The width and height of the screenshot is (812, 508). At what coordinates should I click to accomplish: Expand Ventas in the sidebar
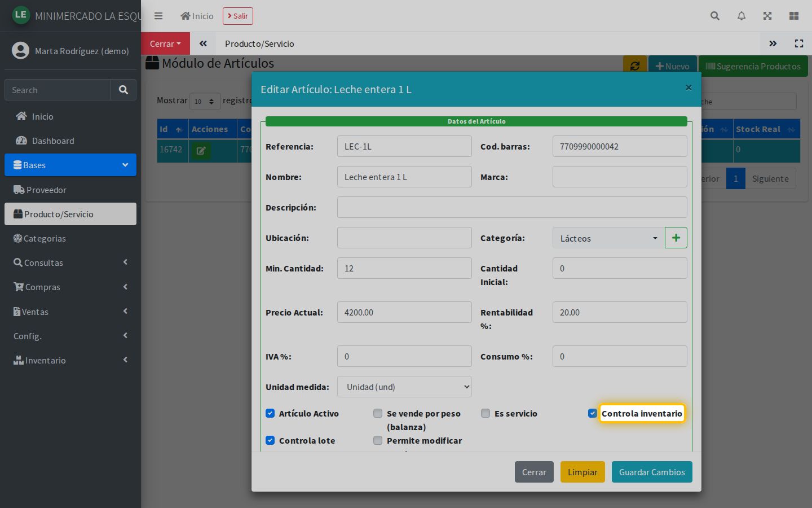pos(70,312)
